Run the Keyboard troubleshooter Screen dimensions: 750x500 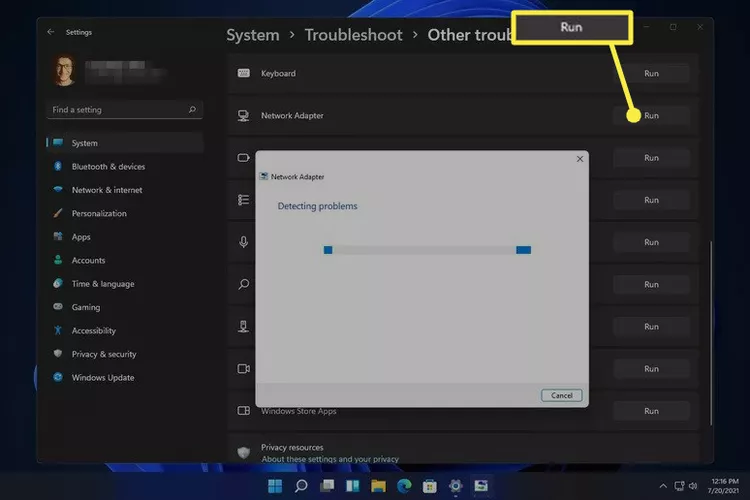tap(651, 73)
